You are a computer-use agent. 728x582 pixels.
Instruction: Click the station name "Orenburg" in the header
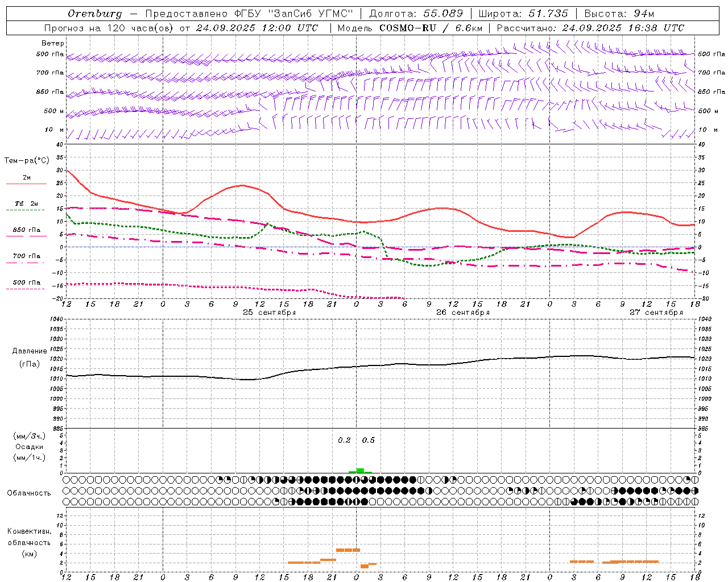point(95,14)
